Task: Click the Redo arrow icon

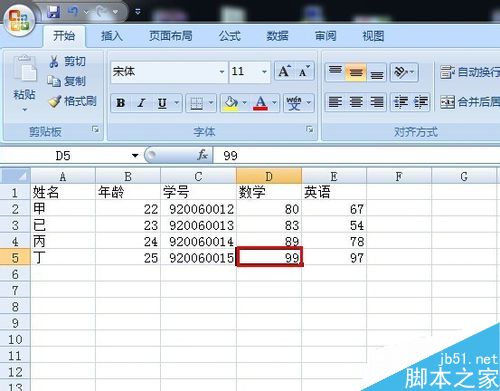Action: (102, 12)
